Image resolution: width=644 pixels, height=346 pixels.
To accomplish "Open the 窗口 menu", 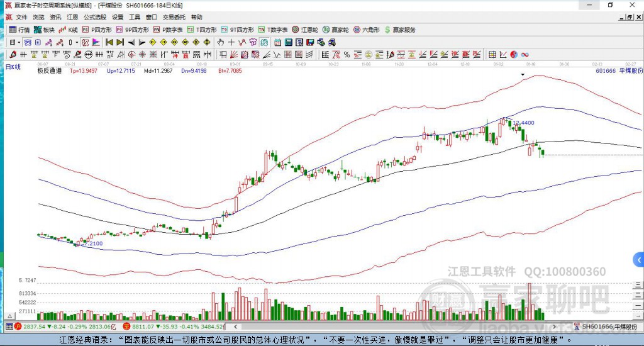I will click(x=152, y=17).
